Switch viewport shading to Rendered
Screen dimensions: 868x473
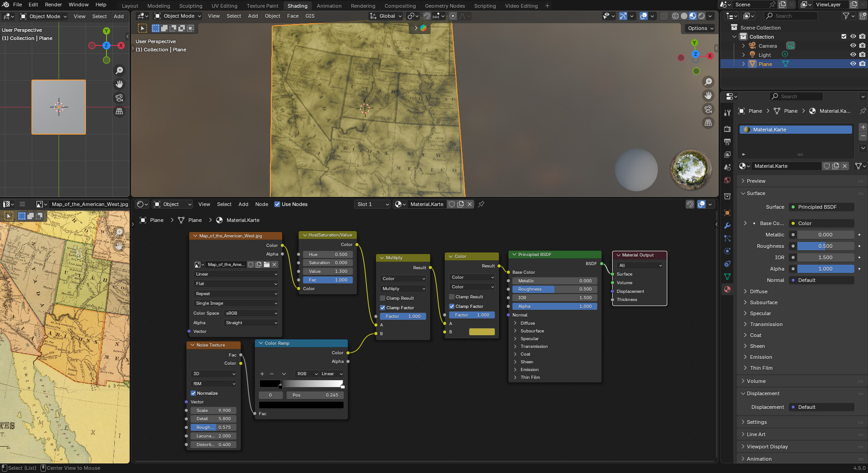tap(701, 16)
